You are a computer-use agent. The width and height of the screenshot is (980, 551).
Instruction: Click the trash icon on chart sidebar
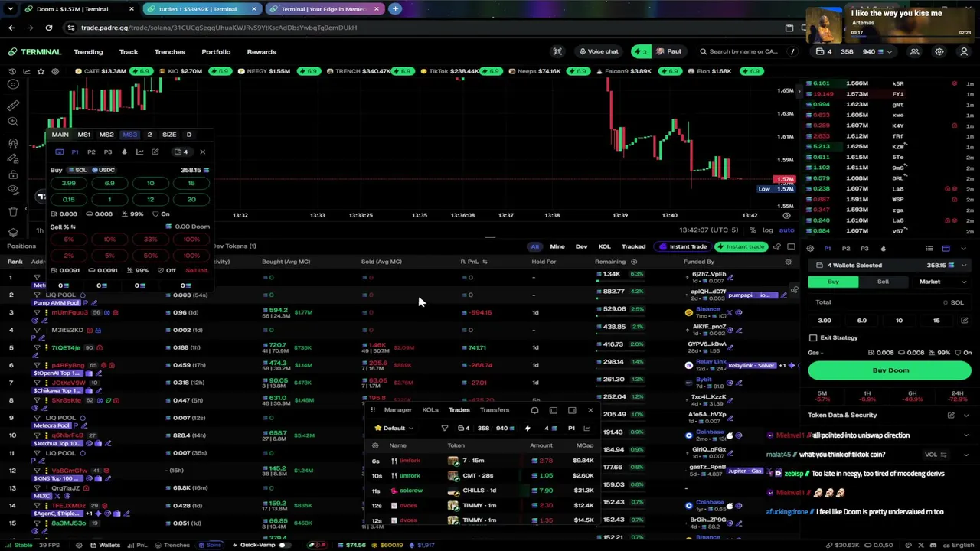coord(13,211)
